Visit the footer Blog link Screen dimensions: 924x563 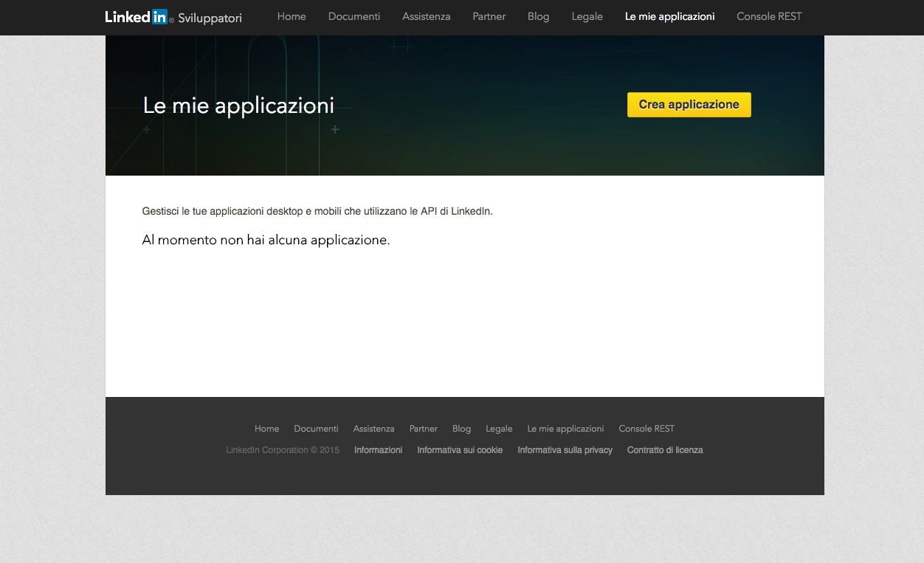[x=461, y=429]
